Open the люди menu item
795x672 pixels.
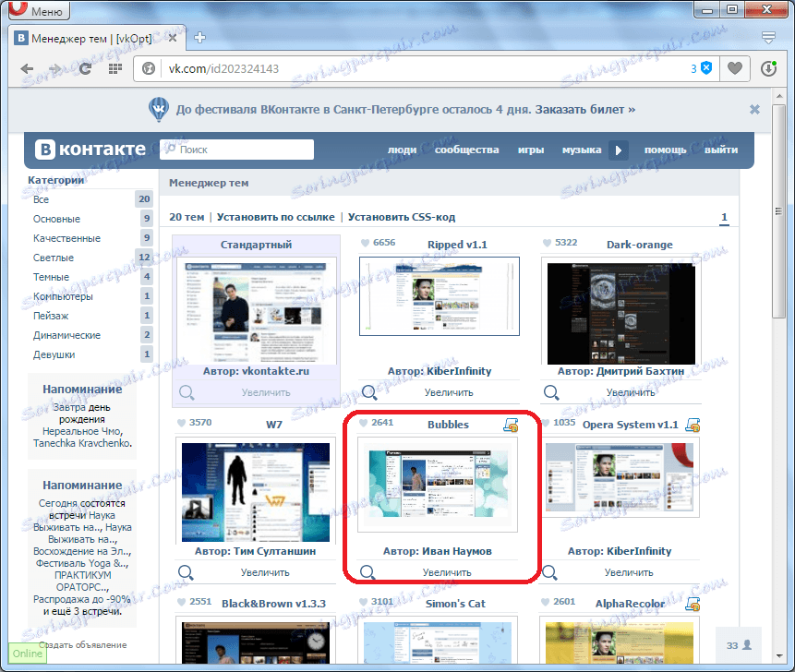point(402,150)
